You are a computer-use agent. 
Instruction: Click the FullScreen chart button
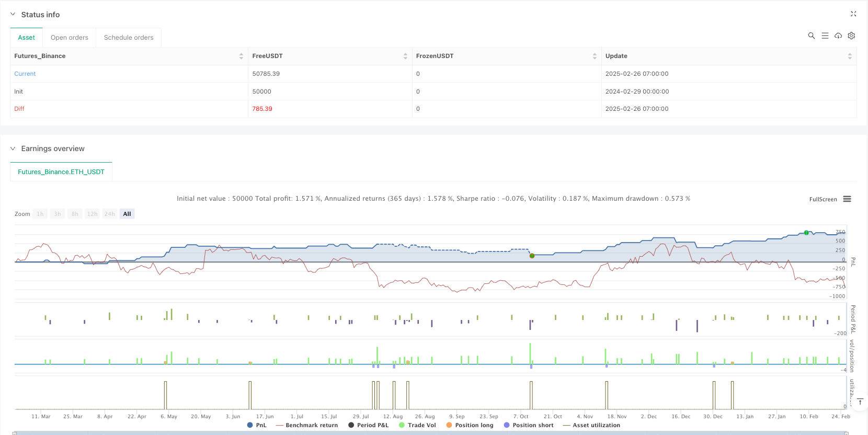point(823,199)
